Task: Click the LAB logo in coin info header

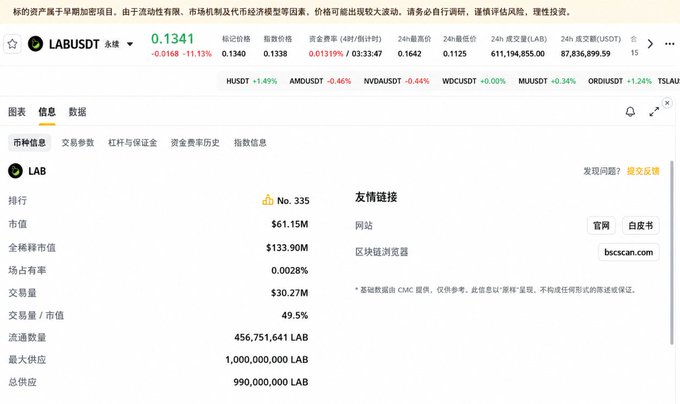Action: pos(15,171)
